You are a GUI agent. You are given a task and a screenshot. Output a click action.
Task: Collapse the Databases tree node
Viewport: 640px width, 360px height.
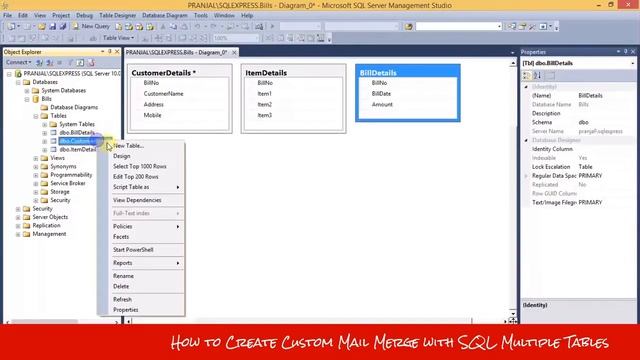point(18,82)
